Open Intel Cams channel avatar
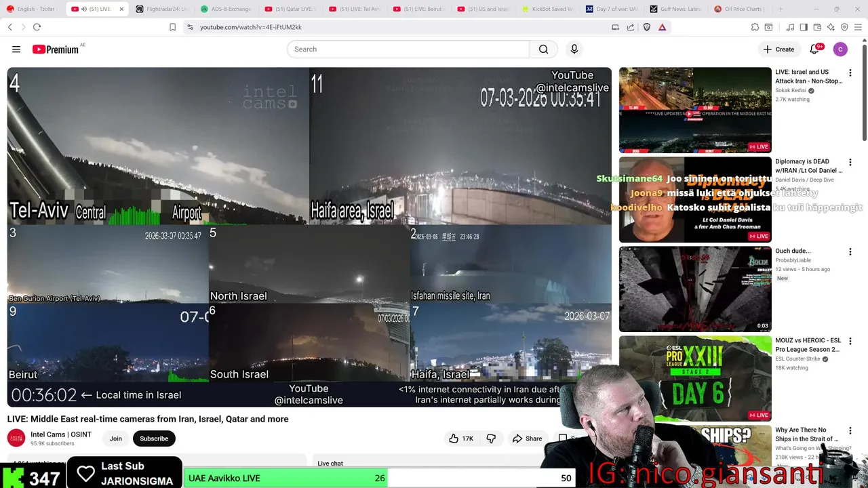Image resolution: width=868 pixels, height=488 pixels. [x=16, y=439]
